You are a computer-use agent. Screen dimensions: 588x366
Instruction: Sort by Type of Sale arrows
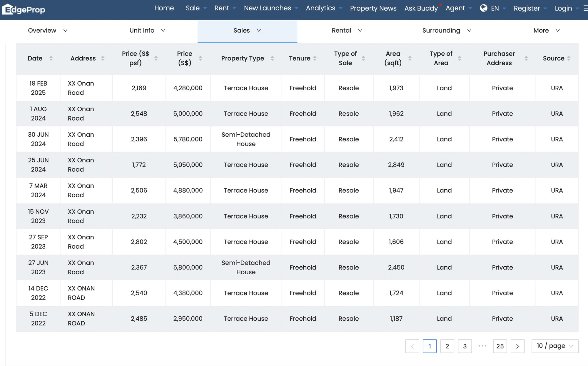point(363,58)
